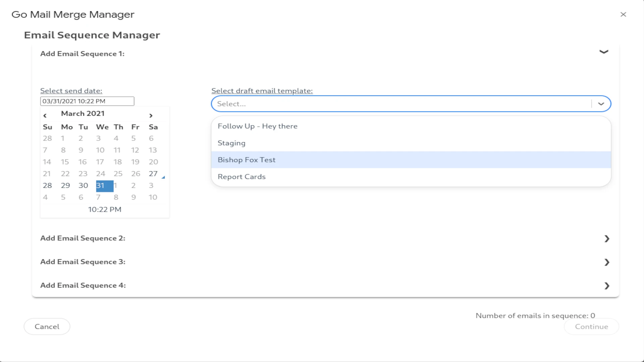Image resolution: width=644 pixels, height=362 pixels.
Task: Click the send date input field
Action: 87,101
